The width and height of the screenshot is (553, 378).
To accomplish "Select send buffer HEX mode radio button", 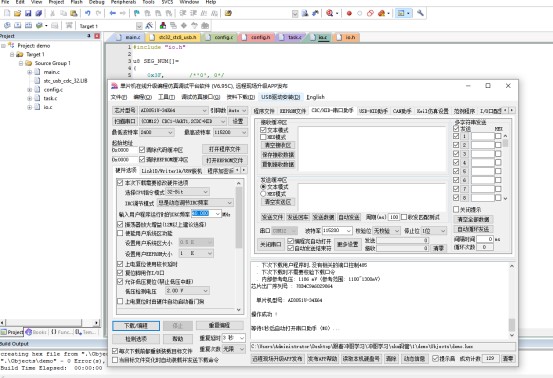I will (x=263, y=194).
